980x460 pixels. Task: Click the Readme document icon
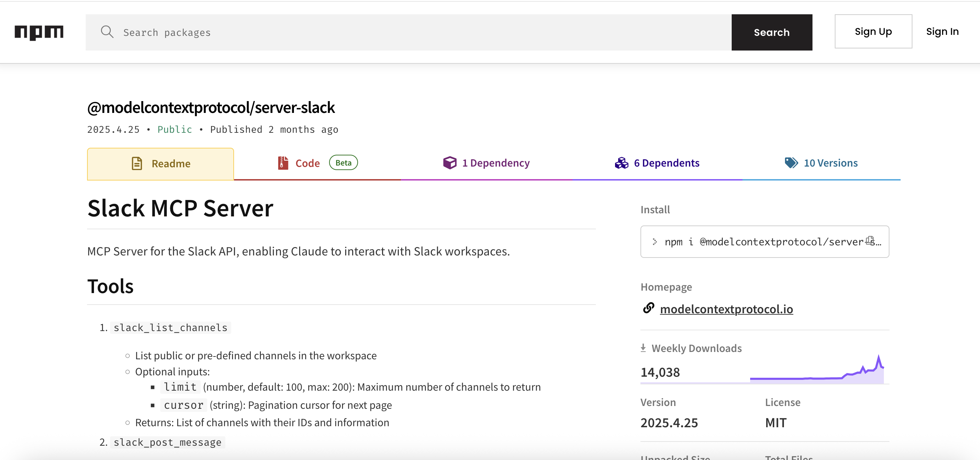point(137,163)
